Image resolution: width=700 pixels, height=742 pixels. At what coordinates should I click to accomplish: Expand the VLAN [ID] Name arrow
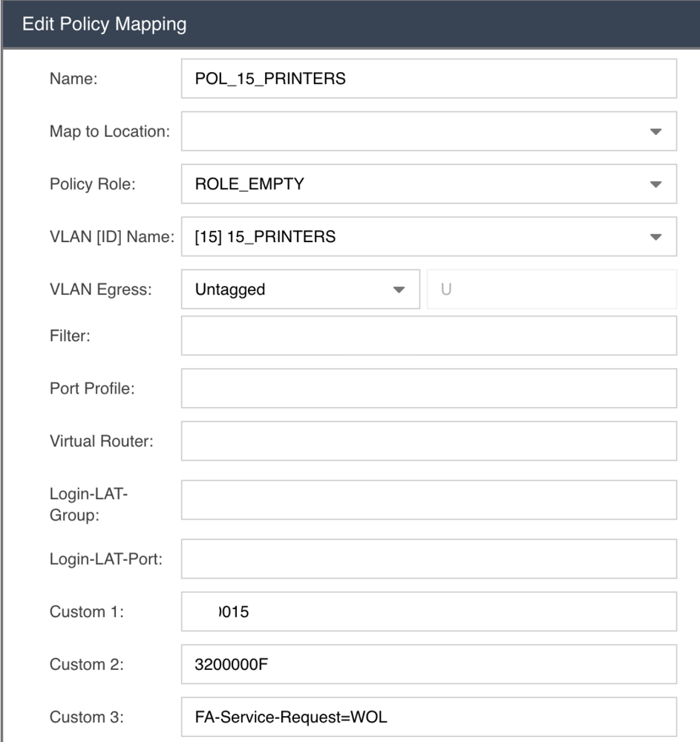click(x=655, y=237)
